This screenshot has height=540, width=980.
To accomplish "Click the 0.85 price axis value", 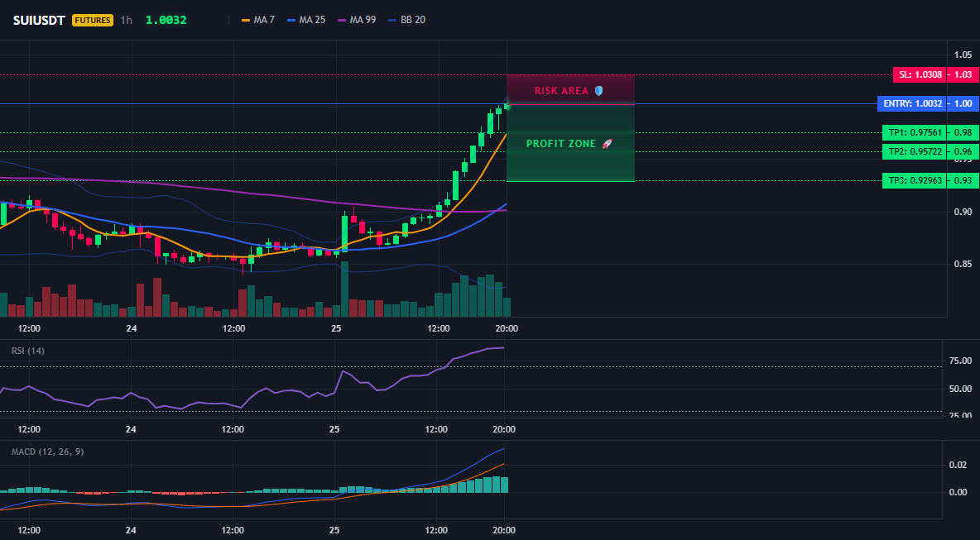I will coord(963,264).
